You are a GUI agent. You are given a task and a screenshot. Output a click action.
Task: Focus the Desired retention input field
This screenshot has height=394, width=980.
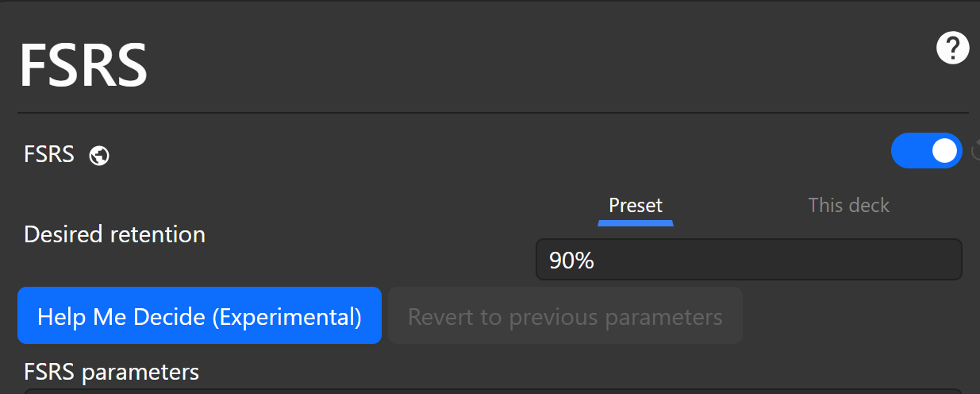click(x=748, y=260)
